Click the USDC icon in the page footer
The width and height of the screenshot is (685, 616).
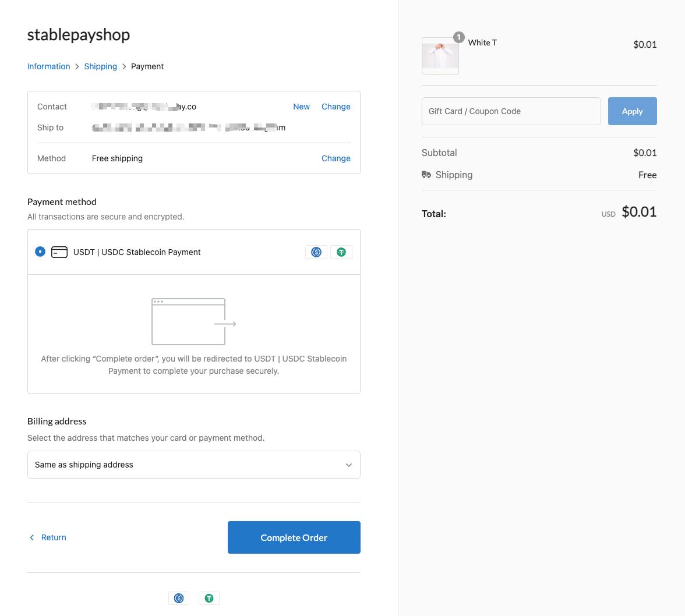[179, 598]
